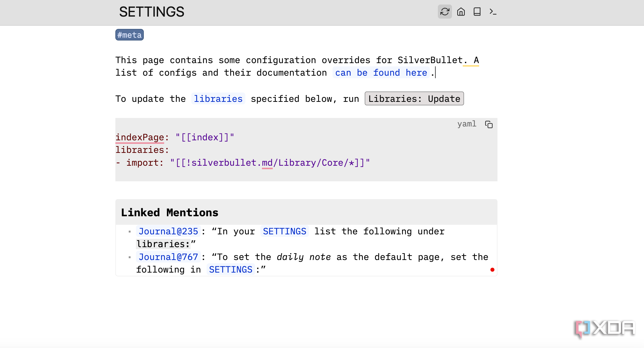Open the "libraries" link
This screenshot has height=348, width=644.
point(218,99)
